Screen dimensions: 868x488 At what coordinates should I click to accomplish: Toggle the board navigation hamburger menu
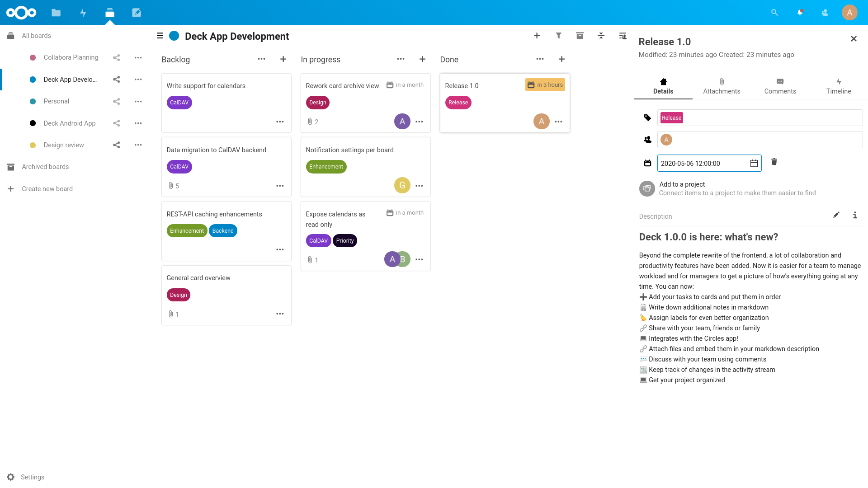(x=160, y=36)
